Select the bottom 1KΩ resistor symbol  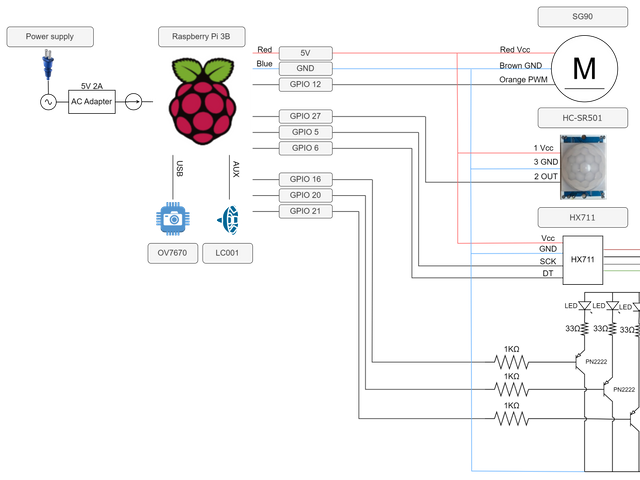[511, 418]
